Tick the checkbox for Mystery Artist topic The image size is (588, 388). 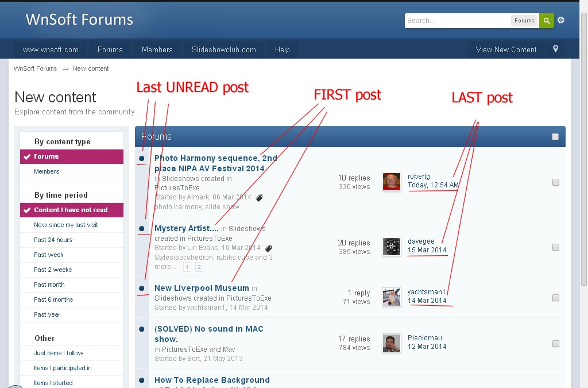[555, 247]
